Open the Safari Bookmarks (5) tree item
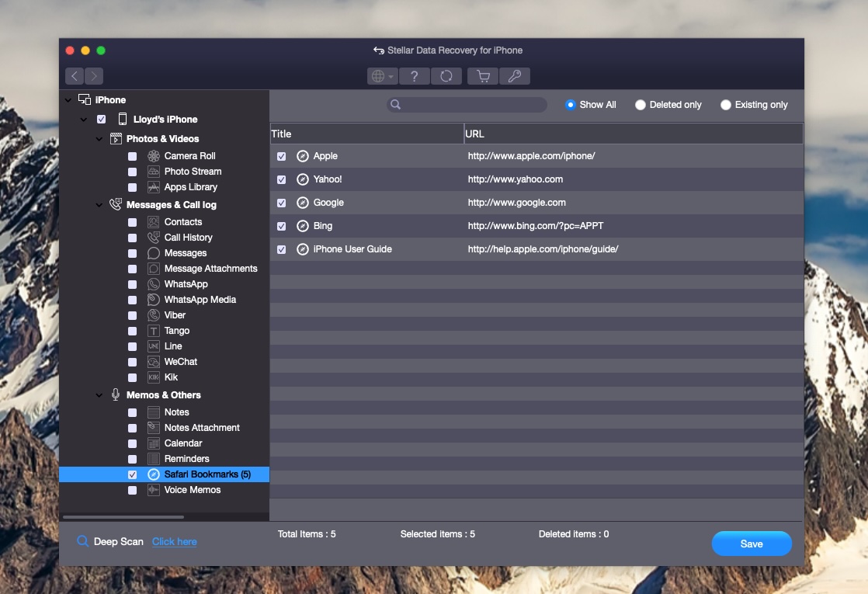The width and height of the screenshot is (868, 594). [165, 474]
